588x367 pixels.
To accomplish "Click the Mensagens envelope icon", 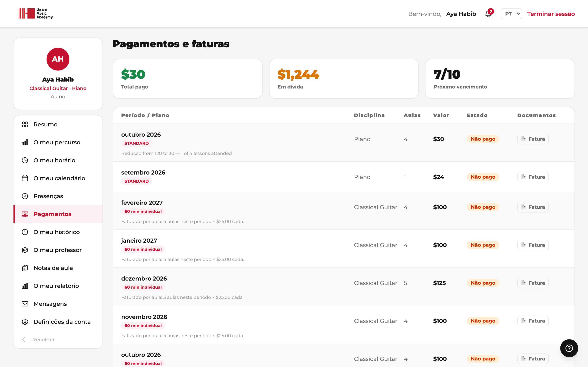I will coord(25,304).
